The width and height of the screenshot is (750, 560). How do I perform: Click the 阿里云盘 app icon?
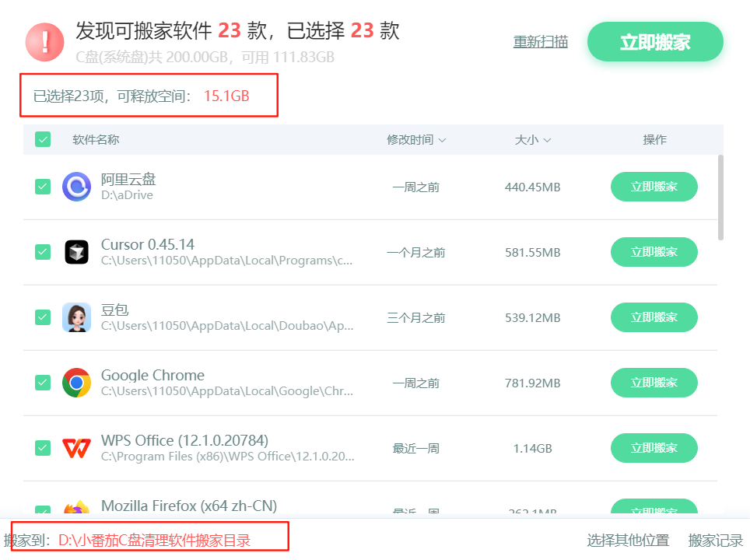coord(76,187)
